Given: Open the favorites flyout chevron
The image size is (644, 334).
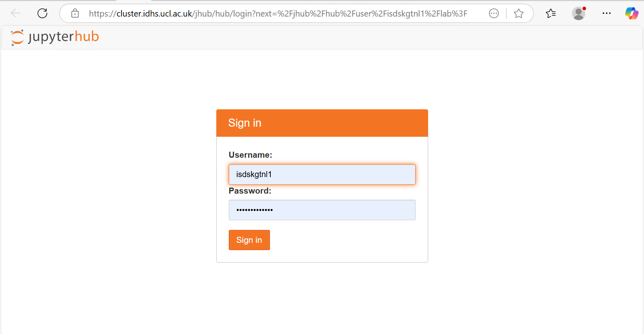Looking at the screenshot, I should pos(550,13).
